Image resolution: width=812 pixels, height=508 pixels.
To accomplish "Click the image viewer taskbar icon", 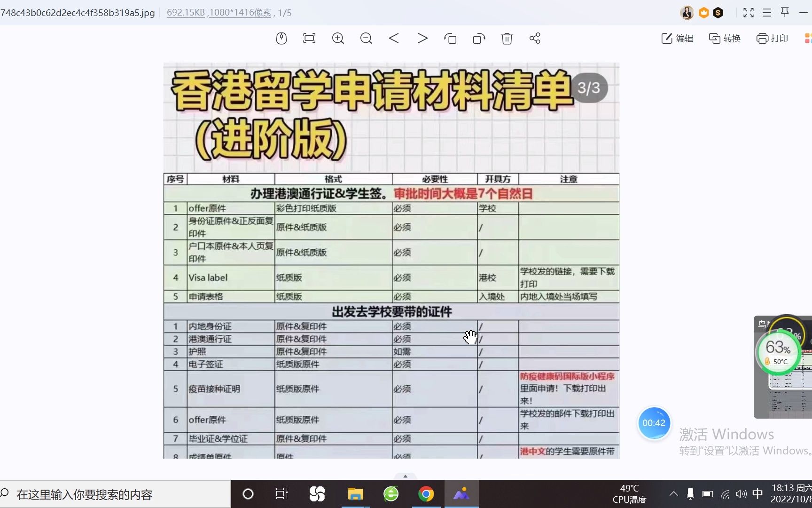I will pos(461,494).
